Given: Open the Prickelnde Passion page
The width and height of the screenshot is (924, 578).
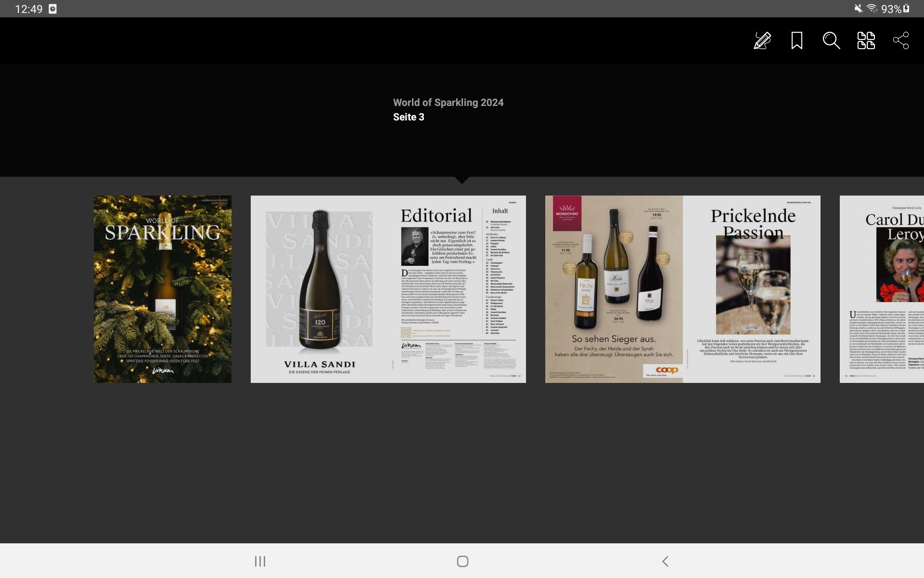Looking at the screenshot, I should [x=752, y=289].
